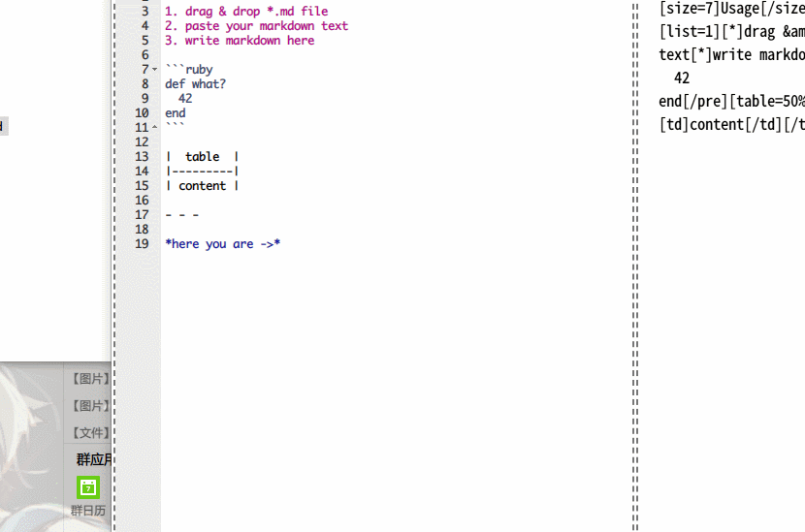This screenshot has width=805, height=532.
Task: Click line number 19 in the gutter
Action: pos(142,243)
